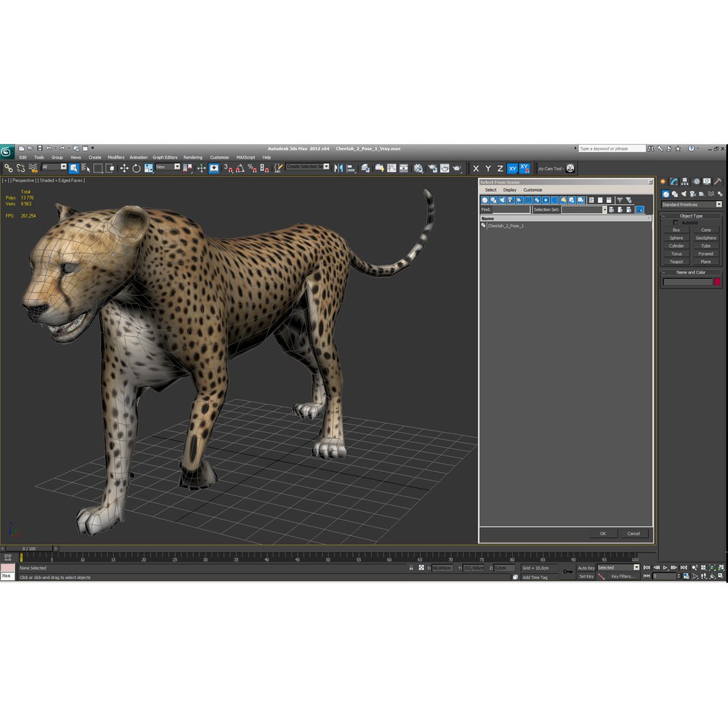Open the Motion command panel tab
Image resolution: width=728 pixels, height=728 pixels.
coord(696,181)
